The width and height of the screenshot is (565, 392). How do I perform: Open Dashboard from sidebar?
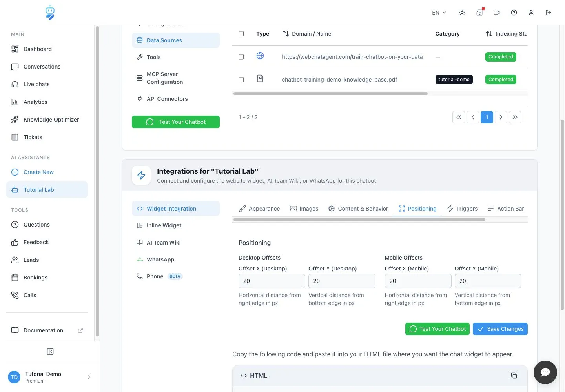point(47,49)
